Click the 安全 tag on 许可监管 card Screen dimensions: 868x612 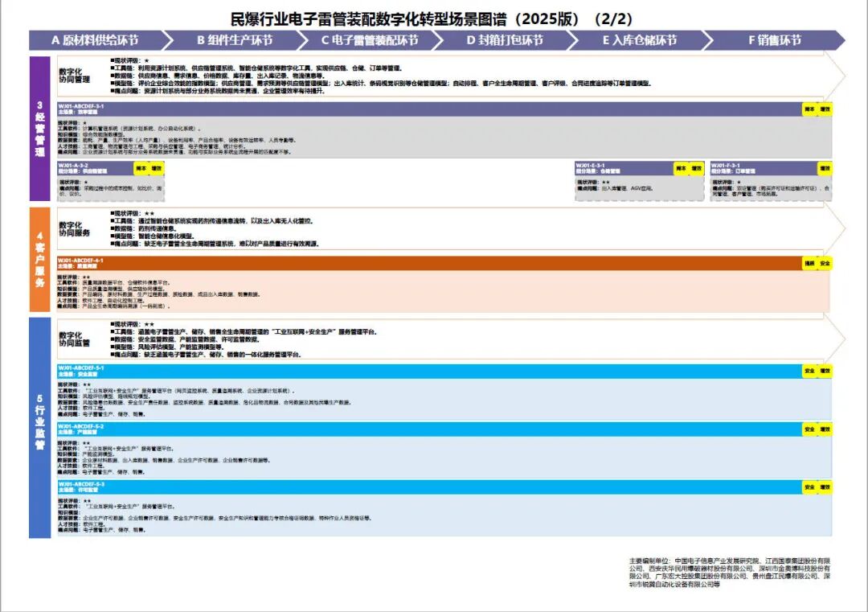pyautogui.click(x=810, y=487)
